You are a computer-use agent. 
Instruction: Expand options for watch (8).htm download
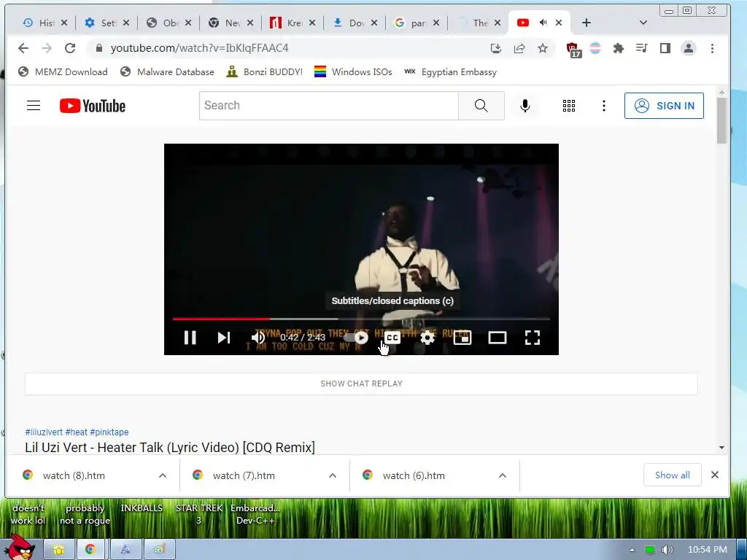[x=163, y=475]
